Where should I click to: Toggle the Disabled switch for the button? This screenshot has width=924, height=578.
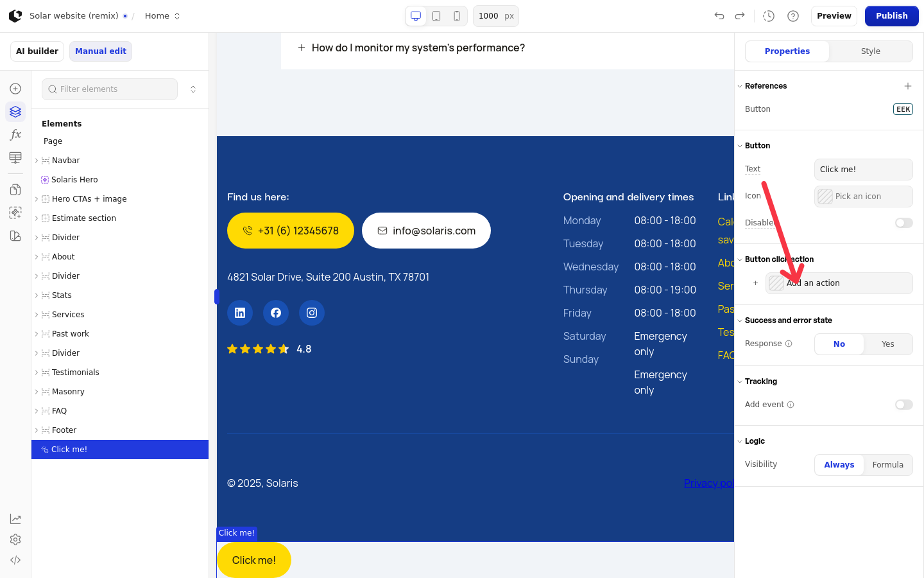pos(903,223)
